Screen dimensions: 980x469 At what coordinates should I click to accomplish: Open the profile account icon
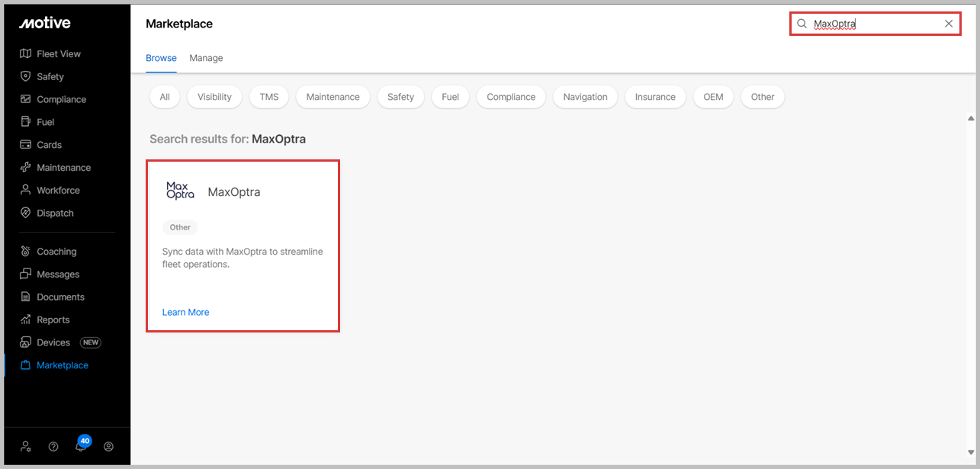(108, 447)
